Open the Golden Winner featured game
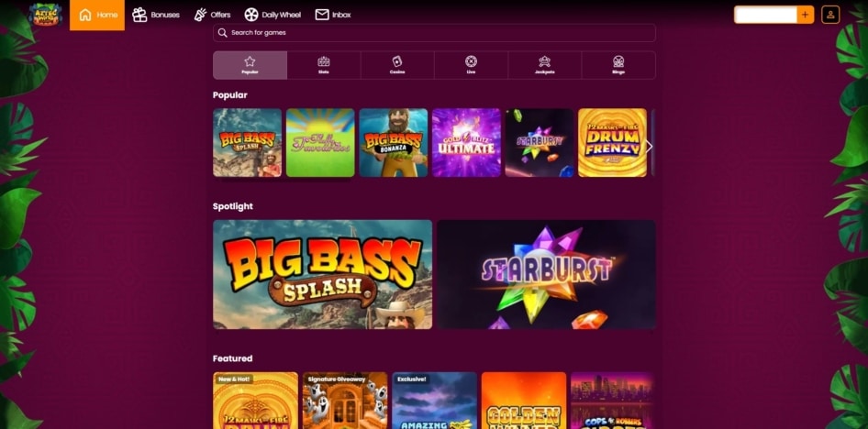 tap(524, 401)
